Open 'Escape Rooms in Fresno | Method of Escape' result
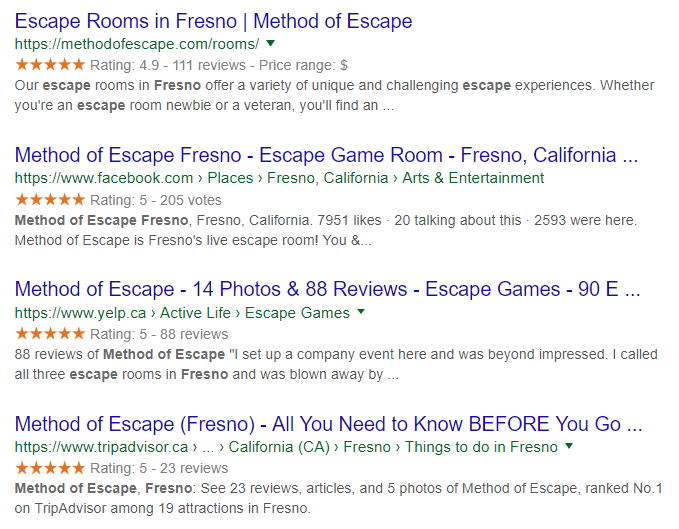The width and height of the screenshot is (679, 529). point(213,21)
